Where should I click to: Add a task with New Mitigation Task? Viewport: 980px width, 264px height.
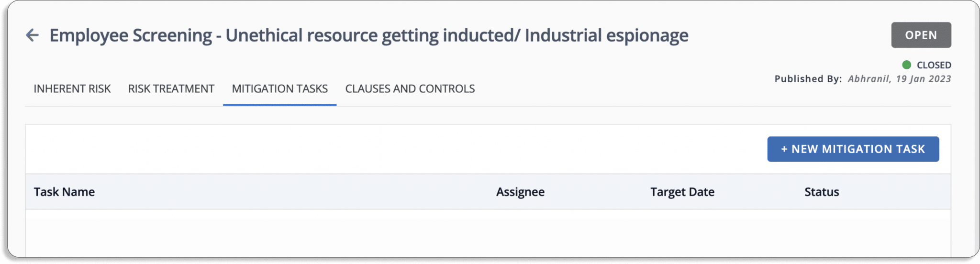(x=853, y=149)
